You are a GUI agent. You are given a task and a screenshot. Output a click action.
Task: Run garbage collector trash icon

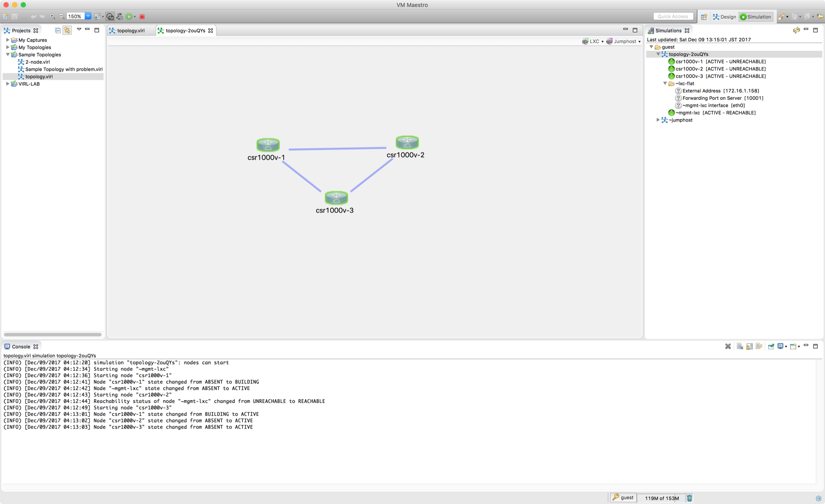point(690,498)
